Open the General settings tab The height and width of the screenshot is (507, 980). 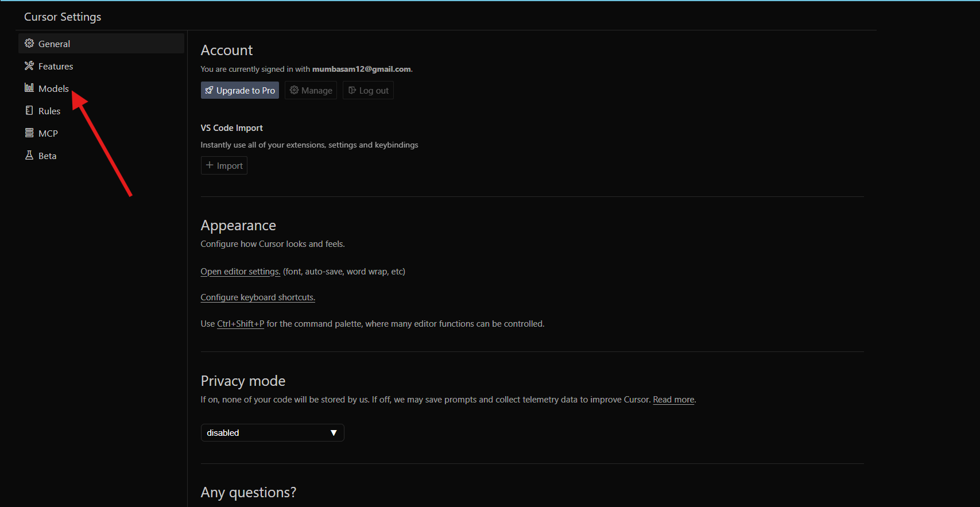101,44
